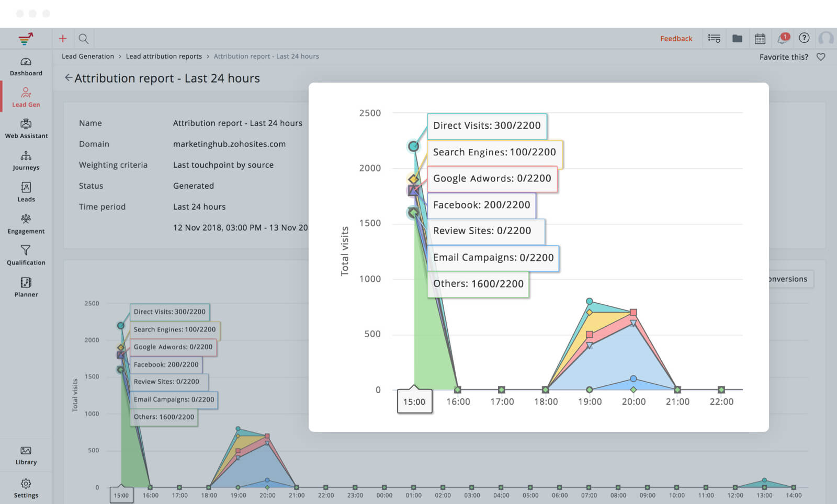The image size is (837, 504).
Task: Click the 15:00 marker on zoomed chart
Action: pyautogui.click(x=414, y=402)
